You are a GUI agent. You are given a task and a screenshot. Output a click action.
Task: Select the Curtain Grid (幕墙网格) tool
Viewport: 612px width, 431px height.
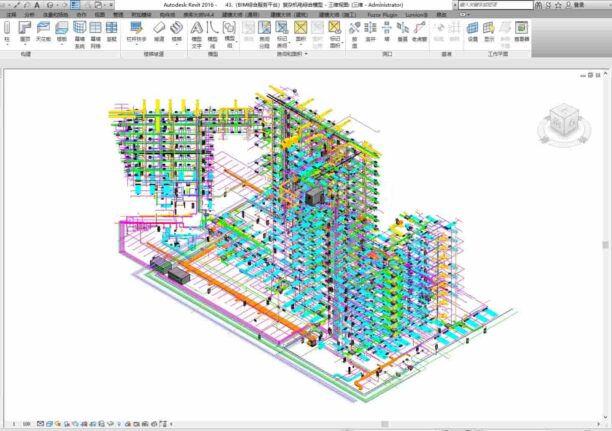click(96, 34)
